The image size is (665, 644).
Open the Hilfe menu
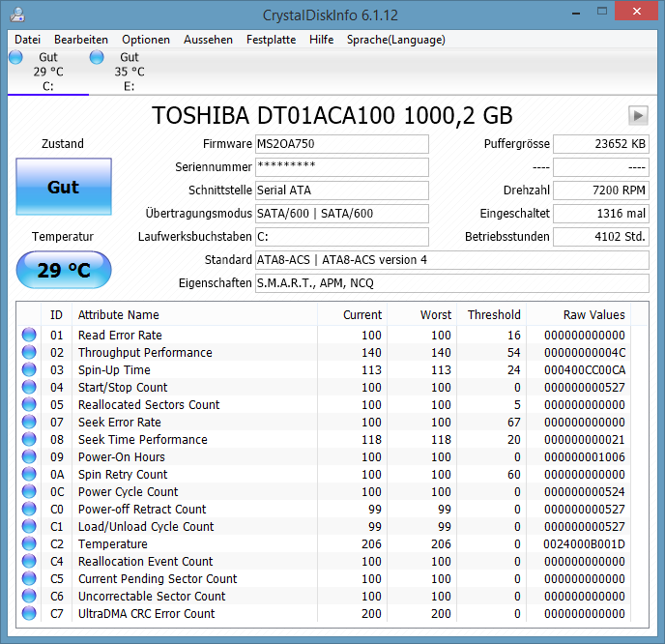(321, 40)
